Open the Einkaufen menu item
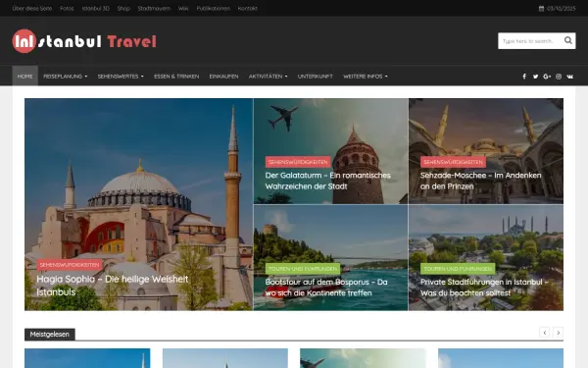 223,77
